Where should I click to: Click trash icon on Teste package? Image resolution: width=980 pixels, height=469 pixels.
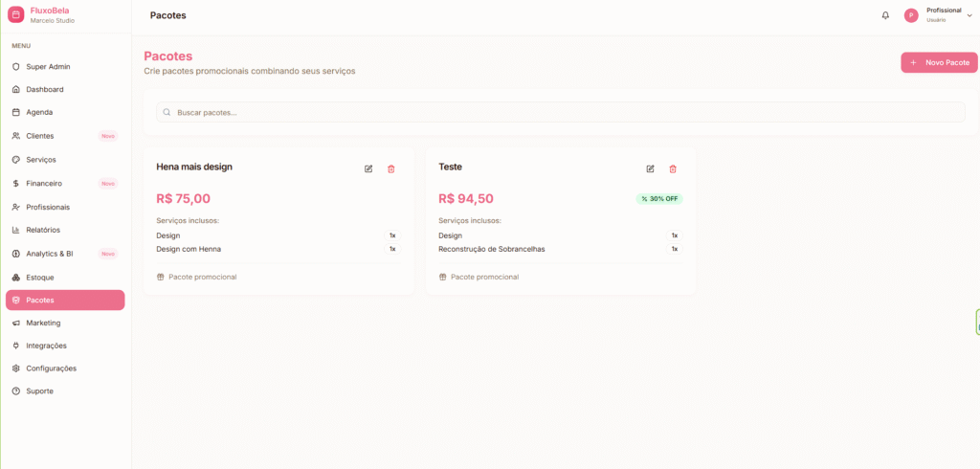tap(673, 168)
